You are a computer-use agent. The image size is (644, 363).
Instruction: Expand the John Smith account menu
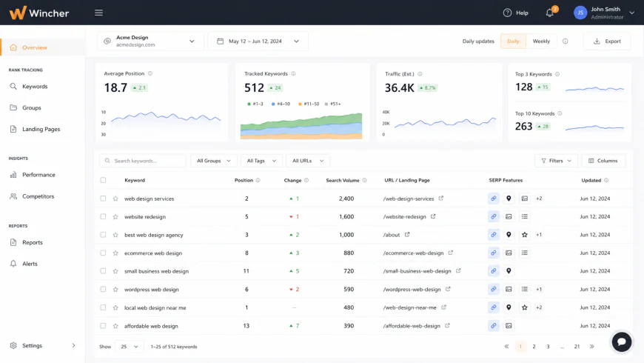click(631, 13)
